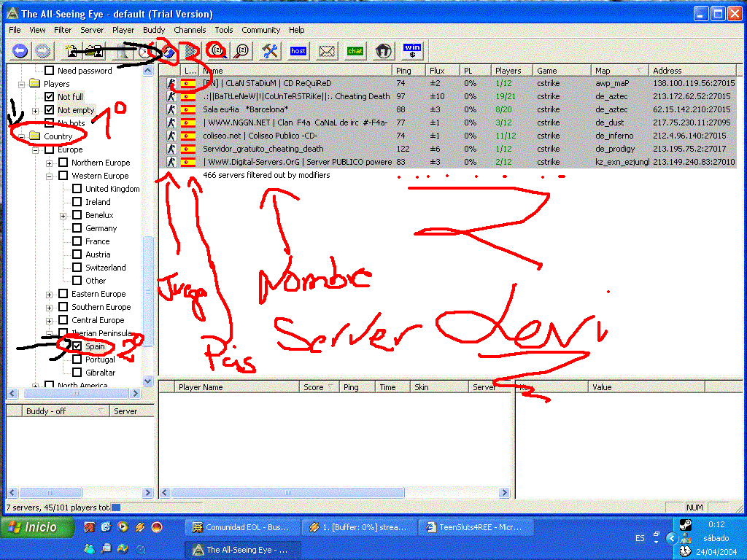Sort servers by Address column header
Image resolution: width=747 pixels, height=560 pixels.
point(693,71)
